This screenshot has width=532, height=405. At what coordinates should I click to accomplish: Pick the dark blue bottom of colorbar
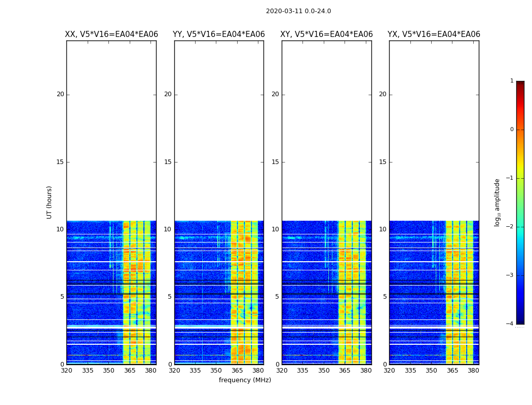click(520, 320)
